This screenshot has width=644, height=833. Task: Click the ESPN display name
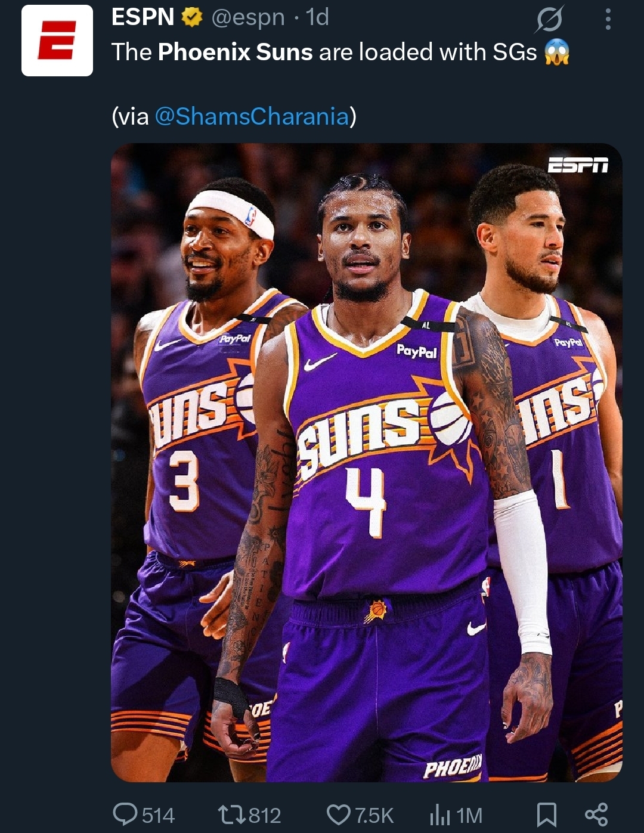pos(143,17)
